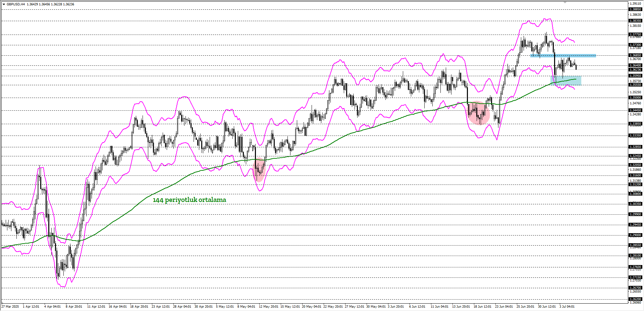Viewport: 644px width, 311px height.
Task: Click the '20 May 04:01' time axis label
Action: (311, 307)
